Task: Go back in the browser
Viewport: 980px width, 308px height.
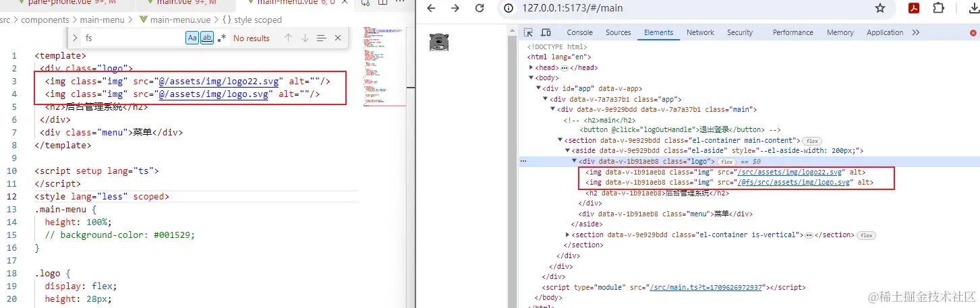Action: pos(432,8)
